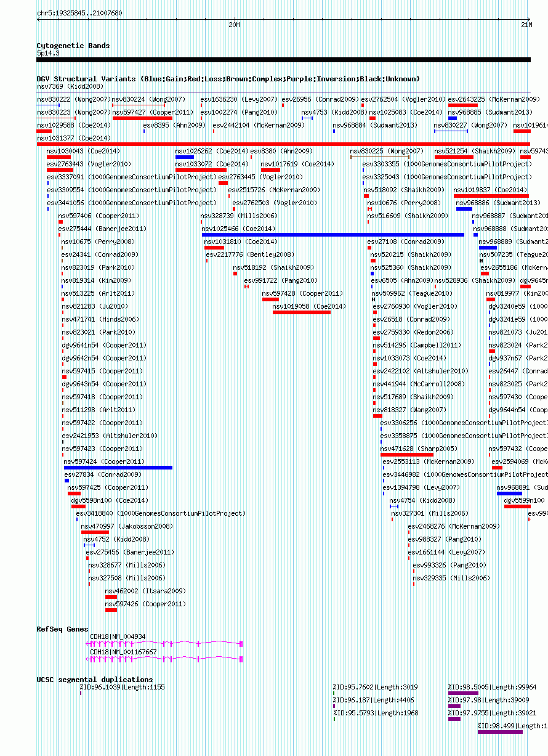Click esv8395 (Ahn2009) variant label
Screen dimensions: 548x756
[x=174, y=125]
